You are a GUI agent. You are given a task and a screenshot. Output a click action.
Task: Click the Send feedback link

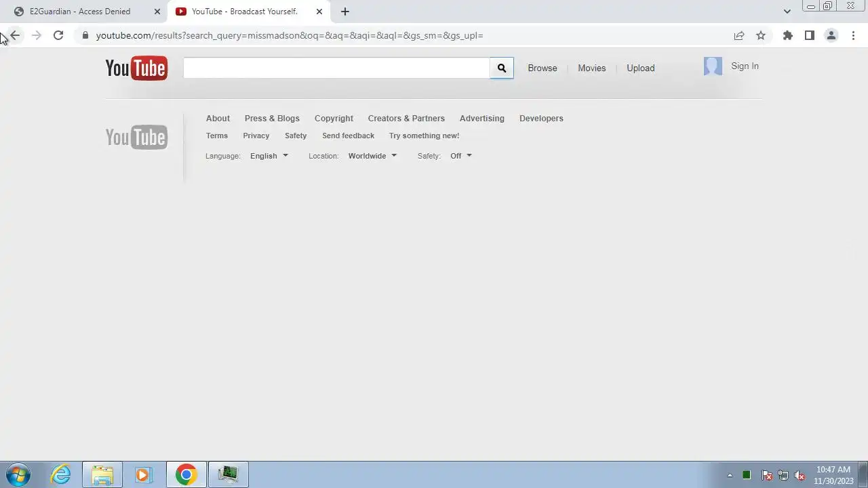pos(348,136)
